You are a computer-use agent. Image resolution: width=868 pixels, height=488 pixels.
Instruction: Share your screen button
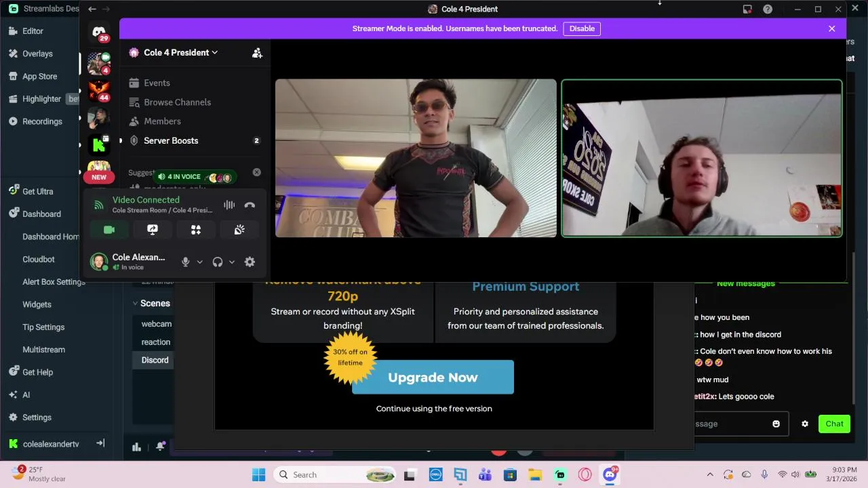153,230
